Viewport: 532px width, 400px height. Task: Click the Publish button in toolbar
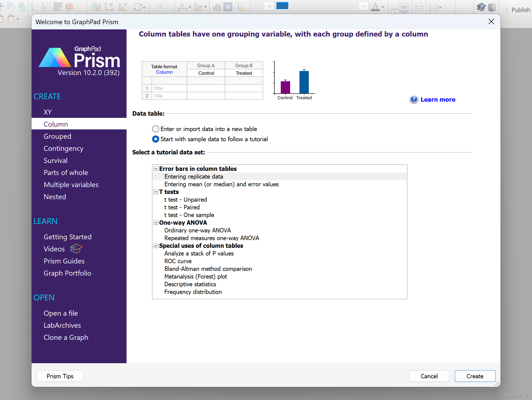point(517,10)
